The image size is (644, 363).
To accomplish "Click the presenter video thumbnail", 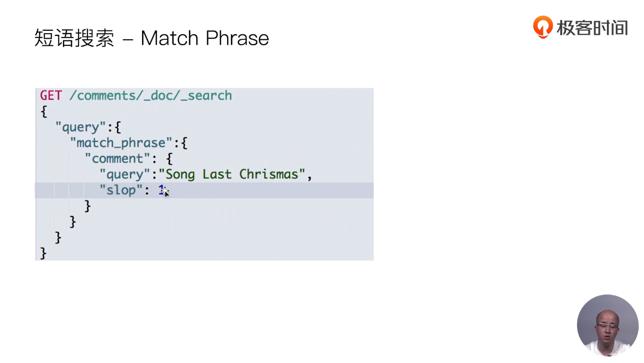I will [x=608, y=324].
